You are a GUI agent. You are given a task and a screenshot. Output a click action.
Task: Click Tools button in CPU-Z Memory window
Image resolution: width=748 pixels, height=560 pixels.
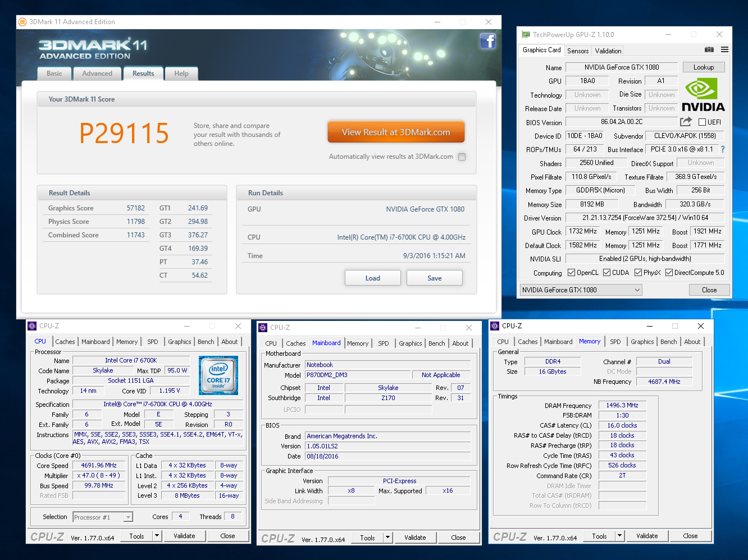point(600,536)
